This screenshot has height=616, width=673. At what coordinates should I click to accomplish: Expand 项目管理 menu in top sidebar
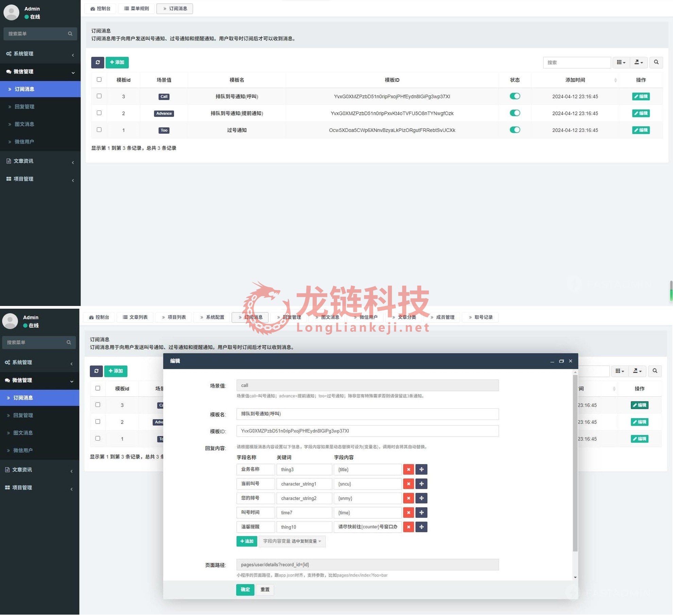(x=40, y=179)
